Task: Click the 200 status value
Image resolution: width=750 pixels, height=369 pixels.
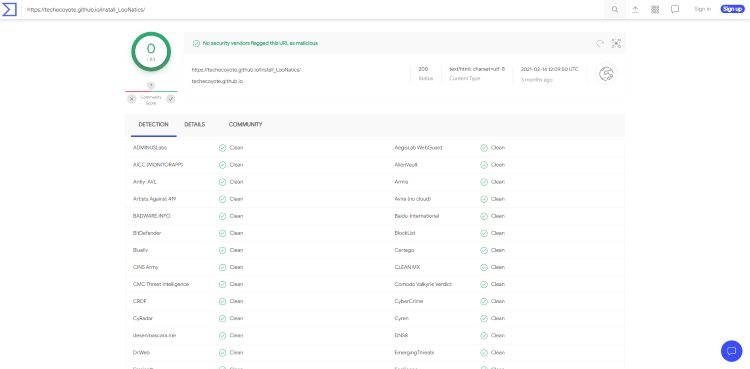Action: tap(423, 69)
